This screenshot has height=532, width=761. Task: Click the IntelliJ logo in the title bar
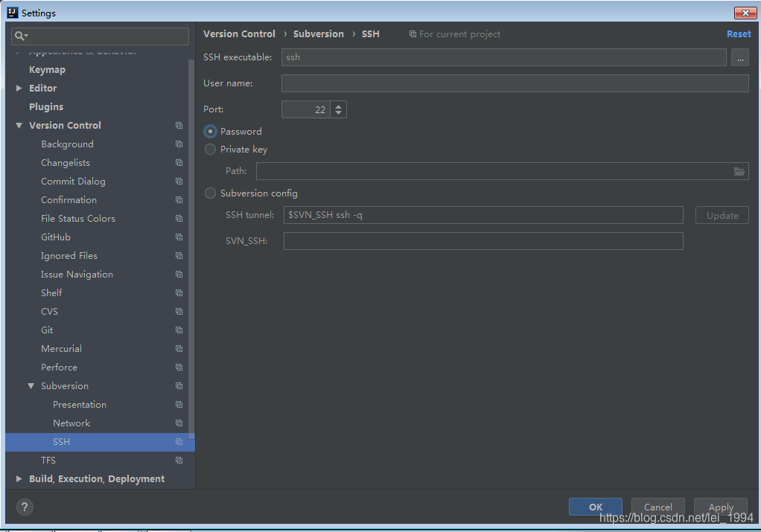(11, 12)
